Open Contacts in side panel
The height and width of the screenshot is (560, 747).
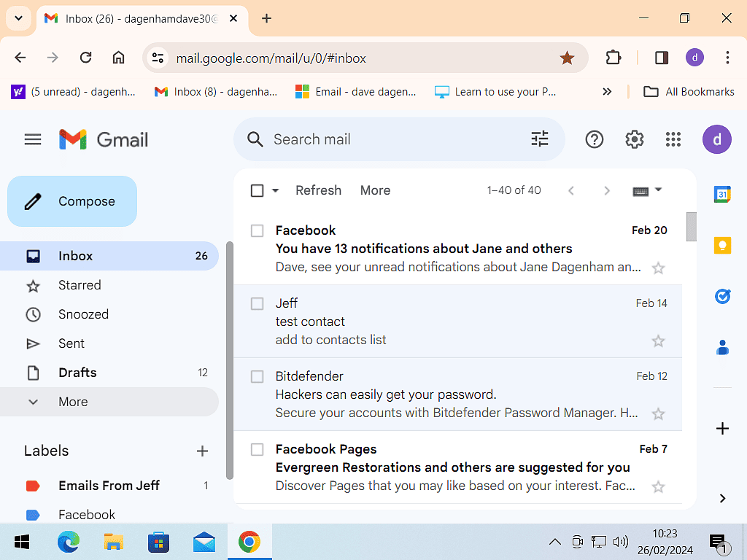coord(722,348)
